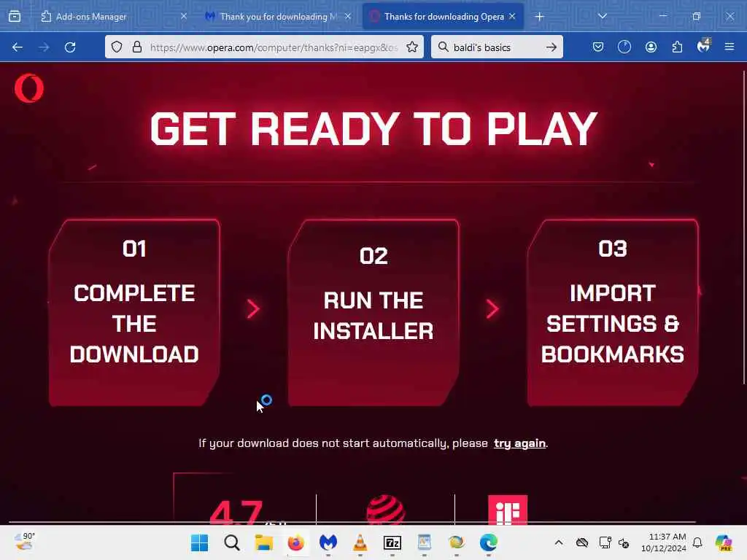747x560 pixels.
Task: Open the Firefox account icon
Action: pos(651,47)
